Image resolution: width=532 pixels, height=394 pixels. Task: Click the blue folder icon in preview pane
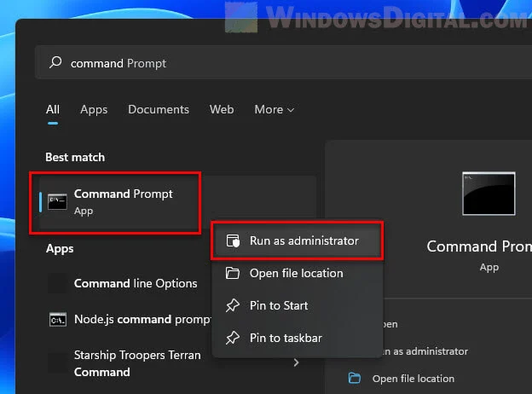click(x=355, y=378)
